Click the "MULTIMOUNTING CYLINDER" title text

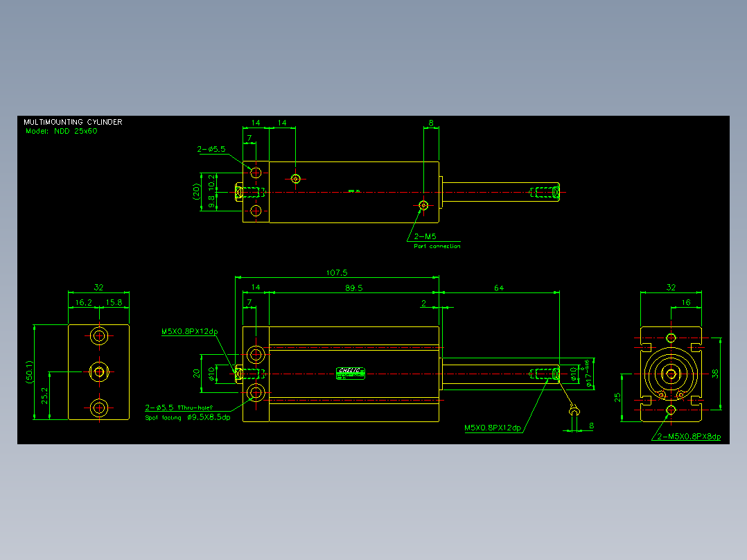[x=73, y=122]
